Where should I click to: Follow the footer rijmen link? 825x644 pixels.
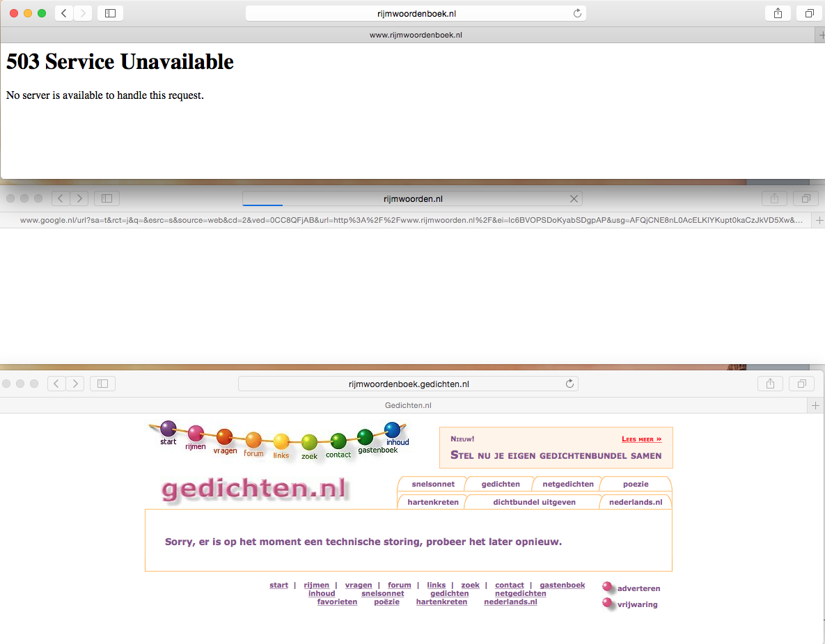316,585
